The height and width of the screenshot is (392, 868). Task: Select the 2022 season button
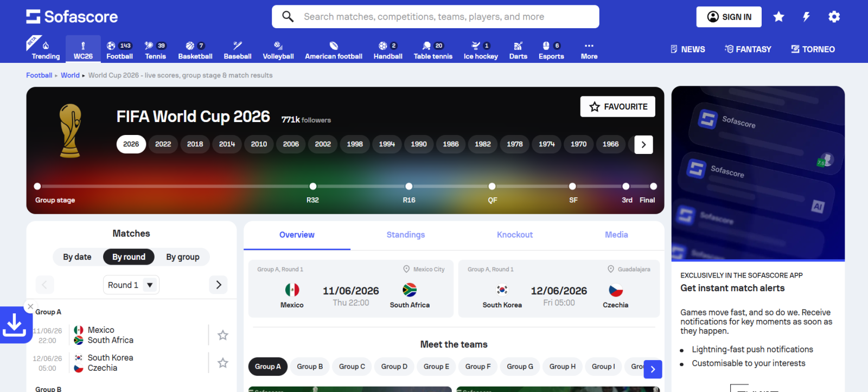[163, 144]
